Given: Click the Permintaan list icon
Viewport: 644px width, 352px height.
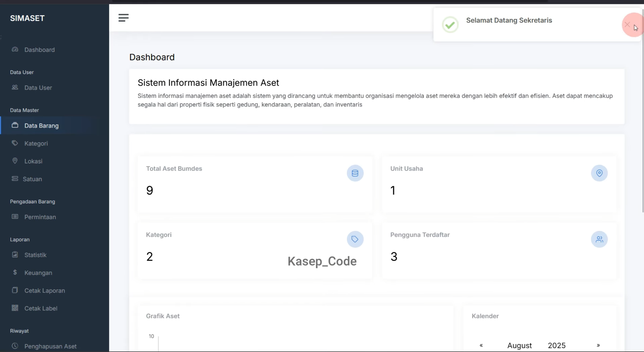Looking at the screenshot, I should (15, 217).
